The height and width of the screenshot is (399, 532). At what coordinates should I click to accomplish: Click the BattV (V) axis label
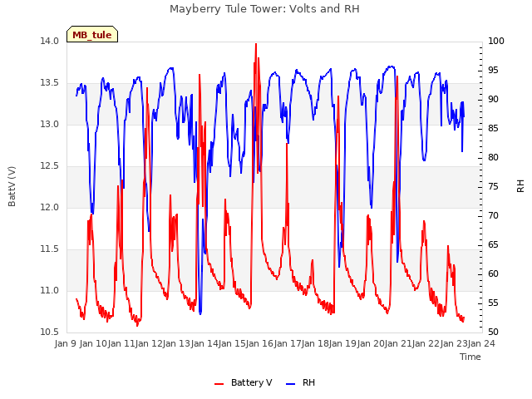pyautogui.click(x=12, y=186)
